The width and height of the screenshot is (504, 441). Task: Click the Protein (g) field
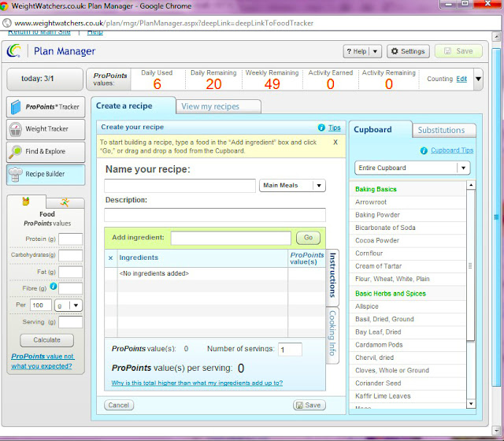70,239
